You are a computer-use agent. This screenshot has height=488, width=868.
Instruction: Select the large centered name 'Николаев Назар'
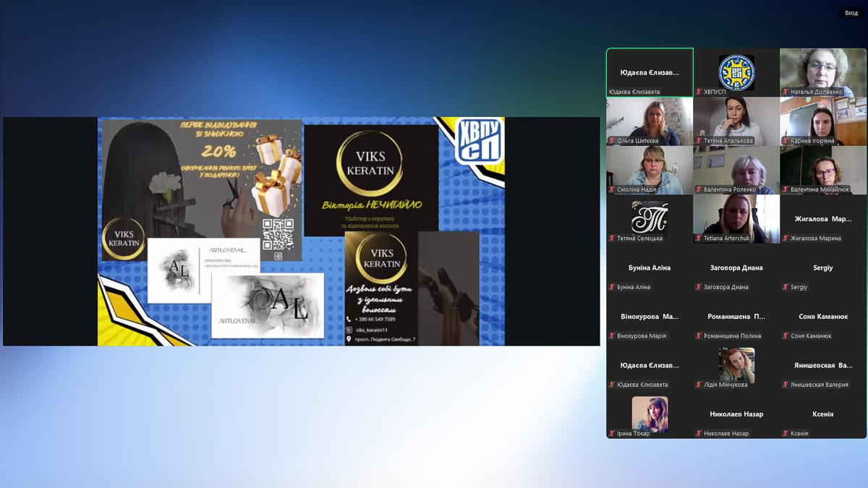pyautogui.click(x=736, y=414)
